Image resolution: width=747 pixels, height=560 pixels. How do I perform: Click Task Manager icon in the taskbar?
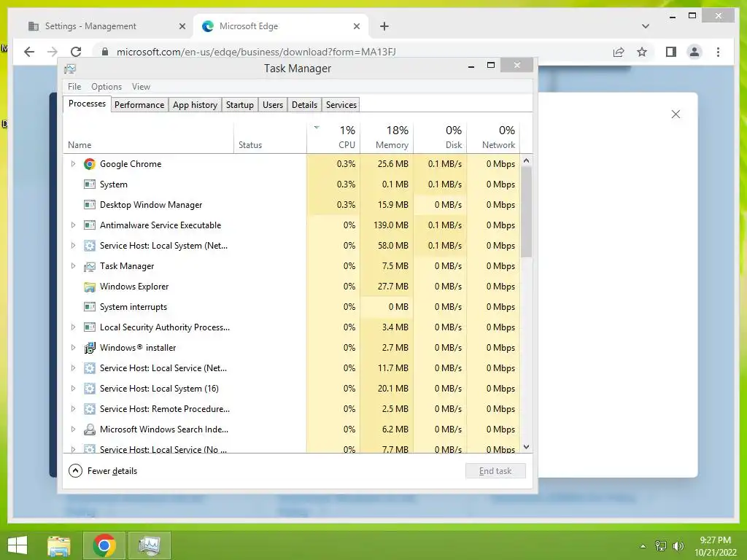pos(150,545)
